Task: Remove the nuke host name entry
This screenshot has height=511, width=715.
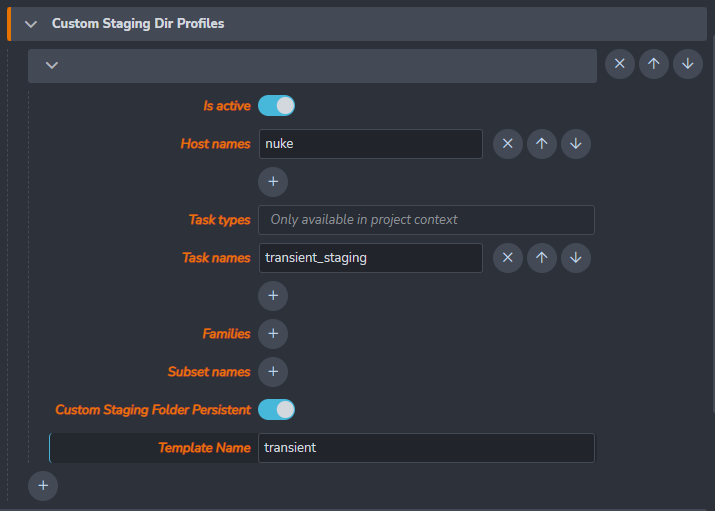Action: [507, 144]
